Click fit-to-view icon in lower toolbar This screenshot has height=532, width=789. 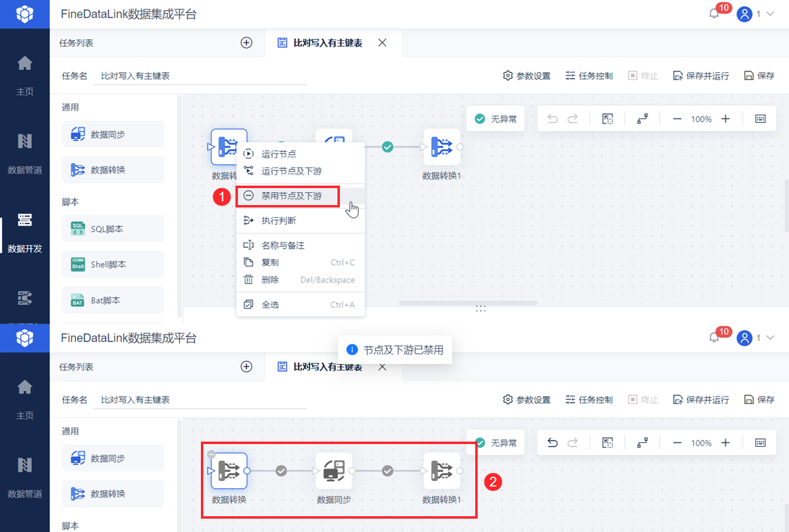[608, 443]
